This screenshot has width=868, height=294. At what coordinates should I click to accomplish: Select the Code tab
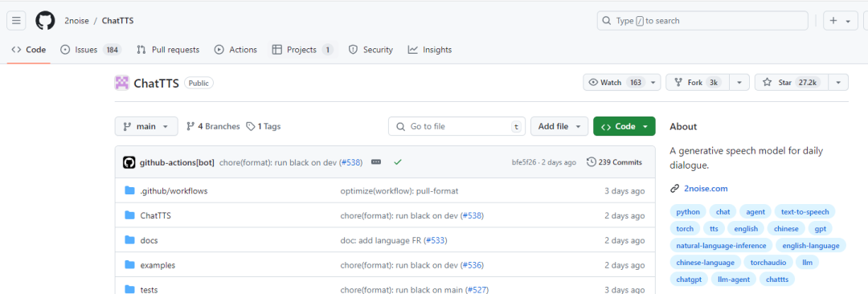click(x=29, y=50)
